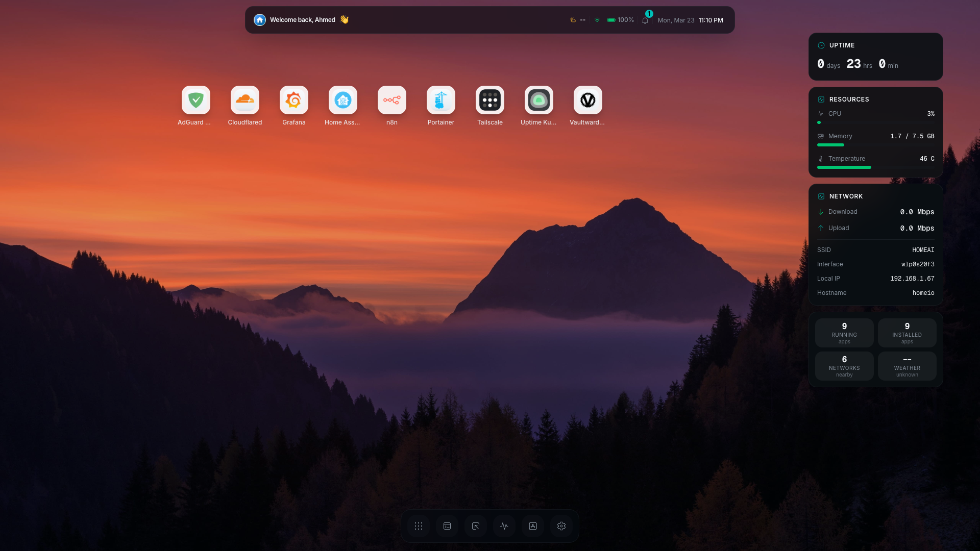Click the notification bell with badge
The image size is (980, 551).
click(x=645, y=20)
